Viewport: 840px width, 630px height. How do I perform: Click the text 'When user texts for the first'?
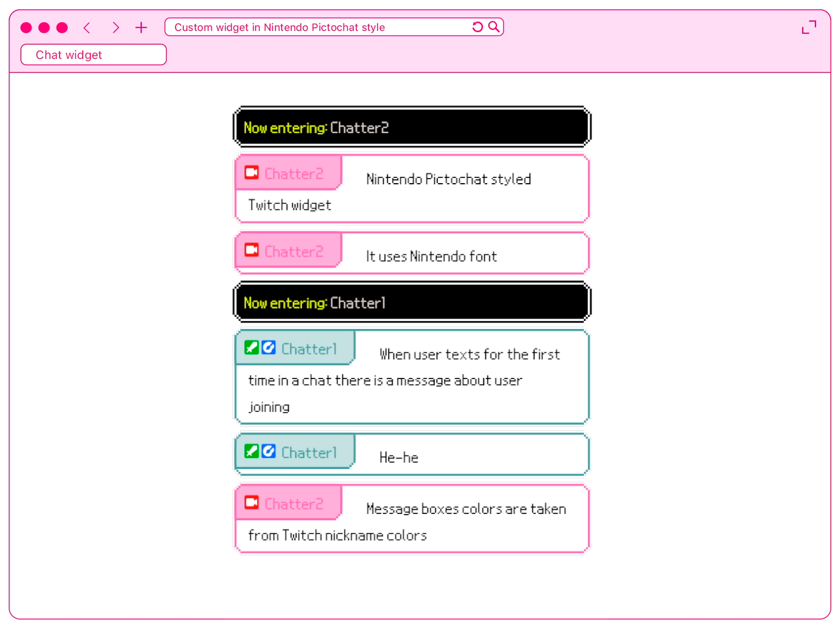point(470,355)
